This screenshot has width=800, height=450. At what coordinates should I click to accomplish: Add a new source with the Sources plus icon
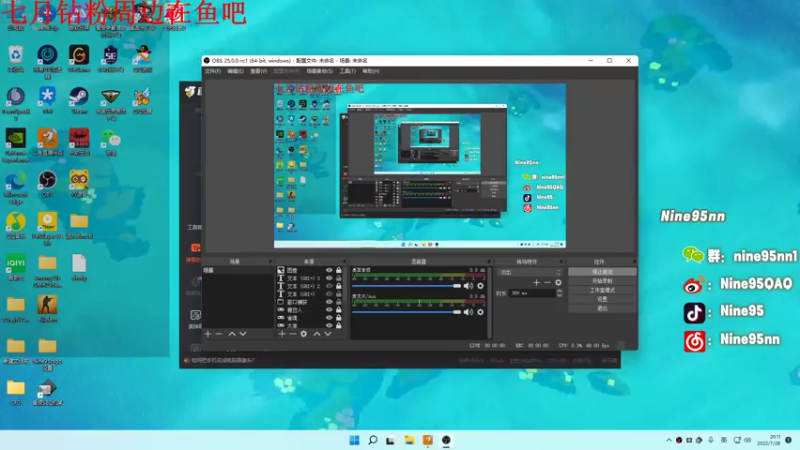coord(282,334)
